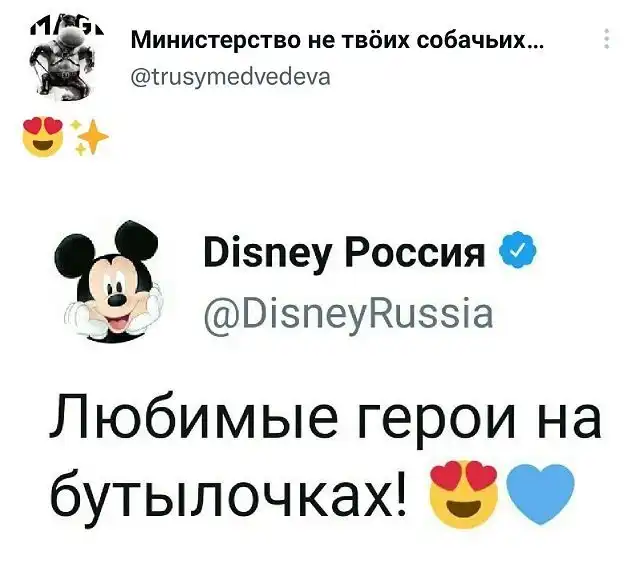Click the heart-eyes emoji in the top tweet
Viewport: 640px width, 564px height.
pyautogui.click(x=44, y=137)
